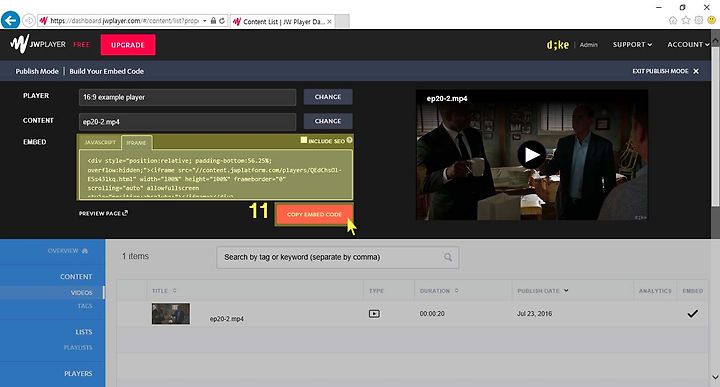Viewport: 720px width, 387px height.
Task: Switch to the IFRAME embed tab
Action: (x=136, y=143)
